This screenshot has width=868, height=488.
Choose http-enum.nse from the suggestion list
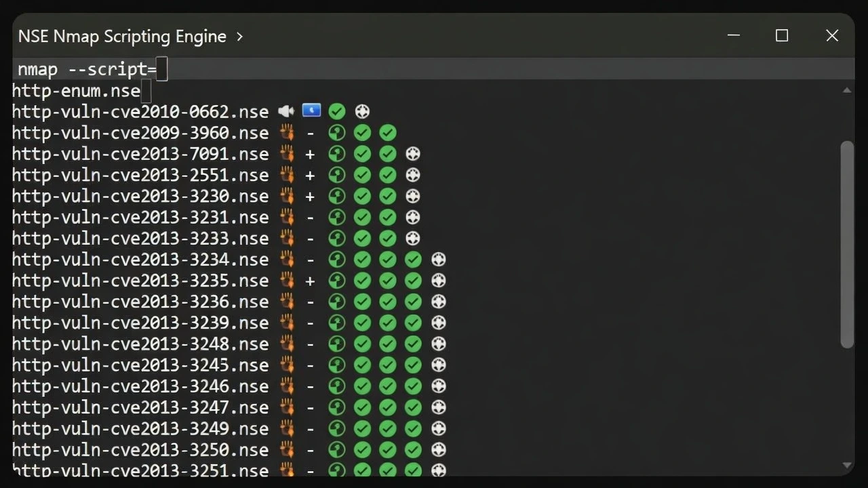(76, 90)
